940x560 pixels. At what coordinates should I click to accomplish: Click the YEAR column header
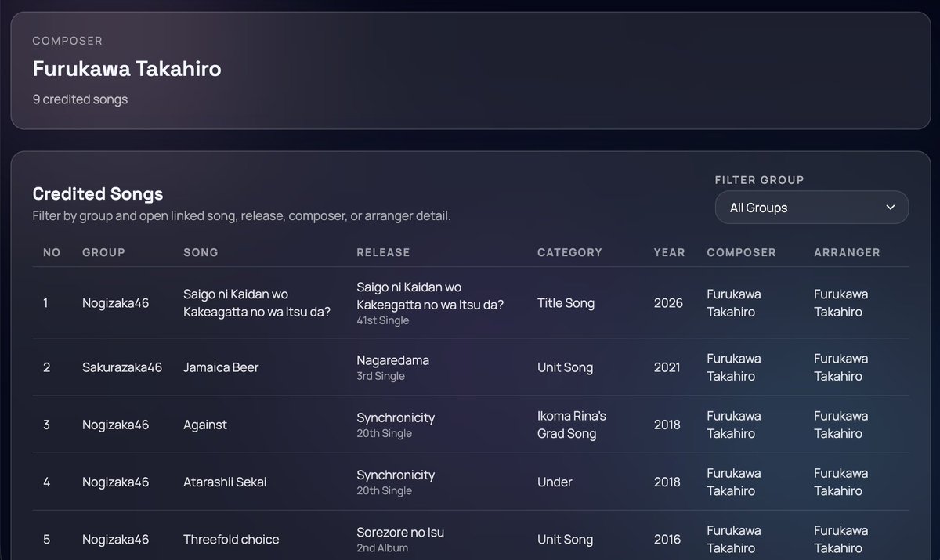[670, 252]
